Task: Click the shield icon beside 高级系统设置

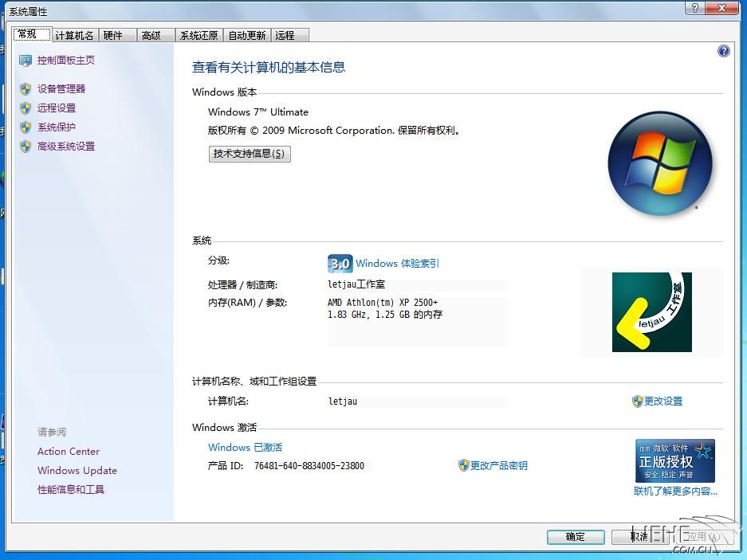Action: tap(26, 147)
